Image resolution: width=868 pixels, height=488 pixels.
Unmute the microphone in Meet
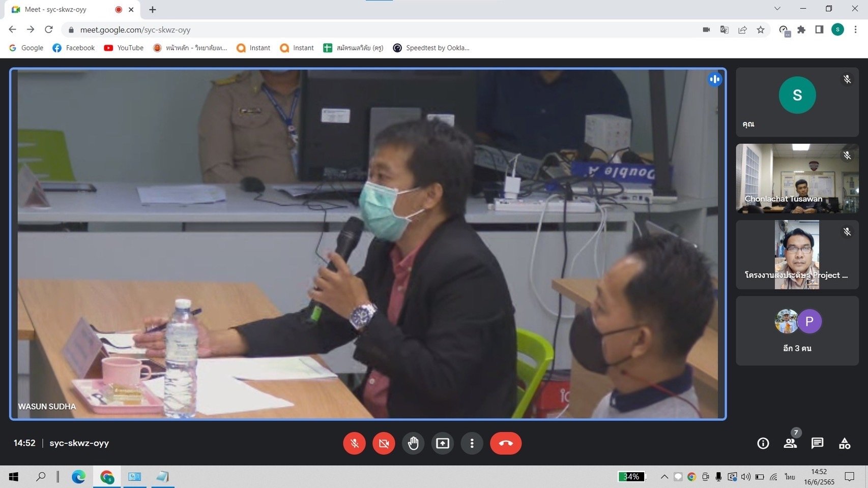[x=354, y=443]
